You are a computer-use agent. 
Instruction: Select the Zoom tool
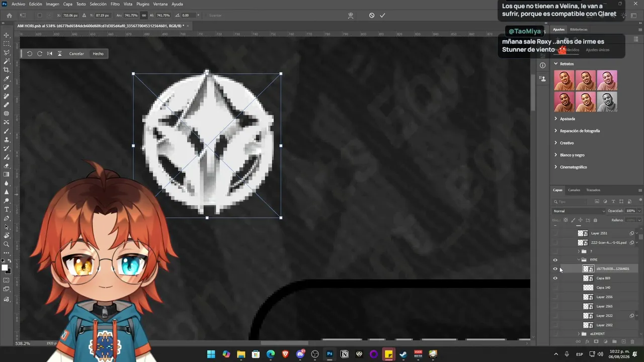coord(7,244)
